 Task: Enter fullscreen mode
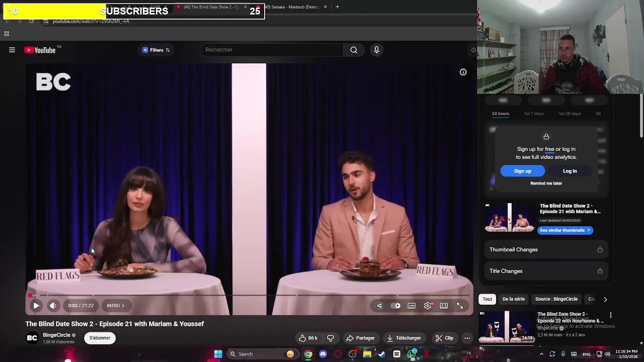click(x=460, y=305)
